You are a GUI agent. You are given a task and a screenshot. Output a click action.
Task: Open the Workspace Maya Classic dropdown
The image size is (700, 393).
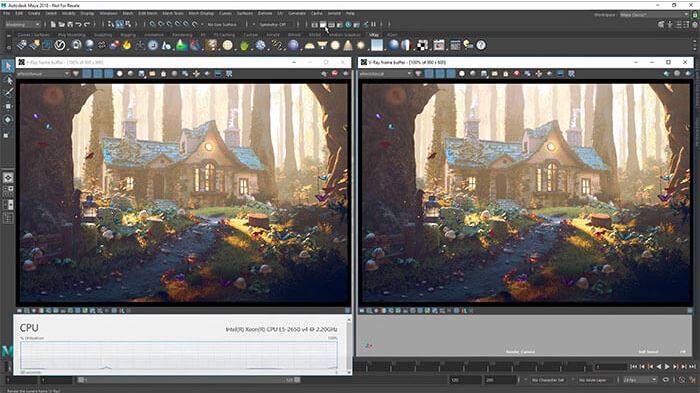point(654,15)
